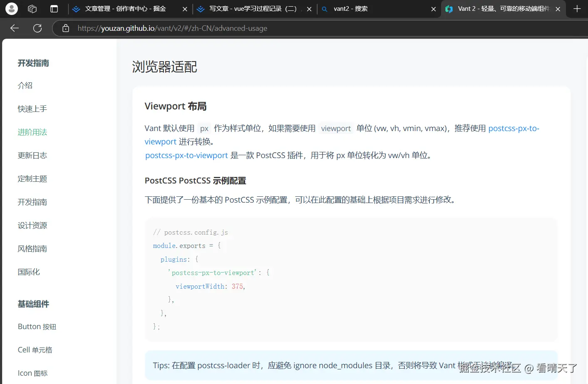Open 更新日志 in the sidebar
The width and height of the screenshot is (588, 384).
point(32,155)
